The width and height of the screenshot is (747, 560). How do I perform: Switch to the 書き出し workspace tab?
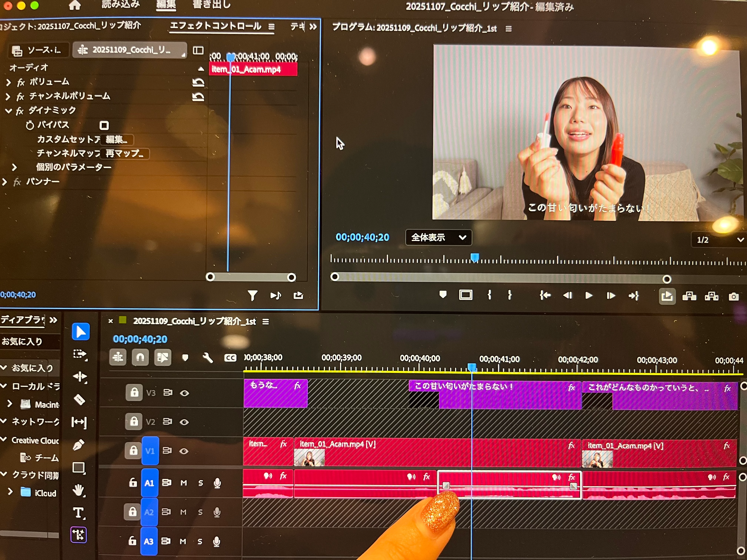(x=212, y=4)
